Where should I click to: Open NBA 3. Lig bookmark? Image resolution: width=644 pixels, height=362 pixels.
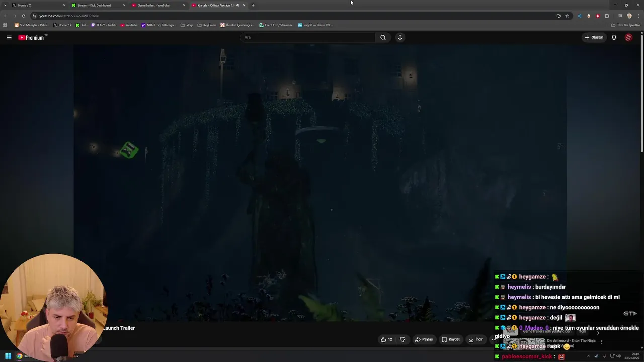[x=158, y=25]
